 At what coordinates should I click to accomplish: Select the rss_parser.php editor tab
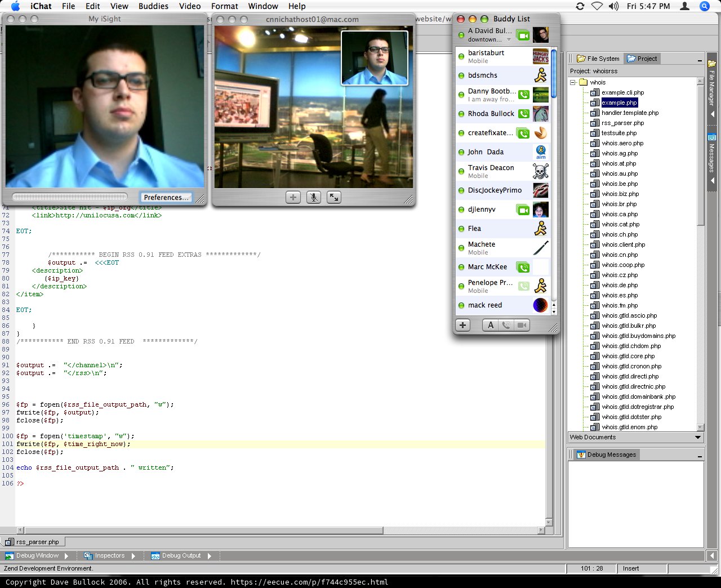(33, 542)
